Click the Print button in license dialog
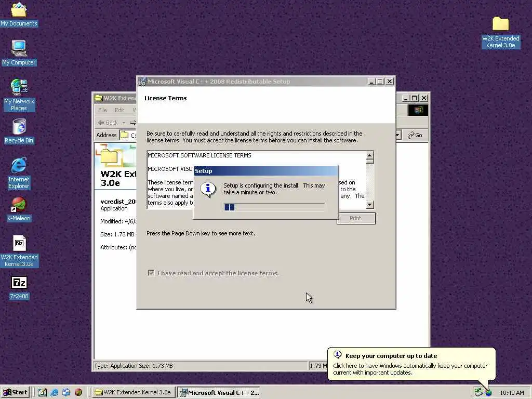Screen dimensions: 532x399 [356, 218]
